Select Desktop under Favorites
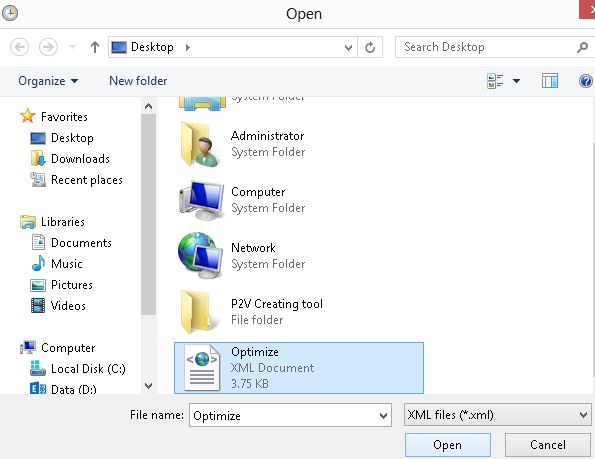595x459 pixels. (72, 138)
